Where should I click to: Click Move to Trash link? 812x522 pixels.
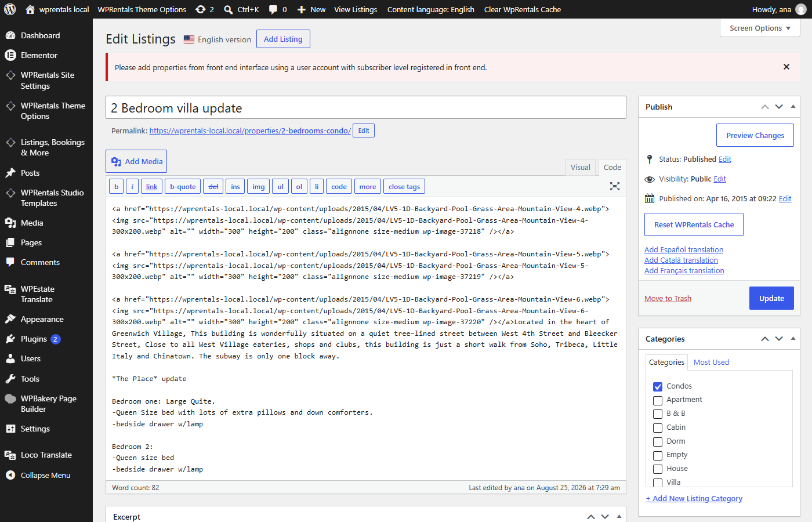pos(668,298)
